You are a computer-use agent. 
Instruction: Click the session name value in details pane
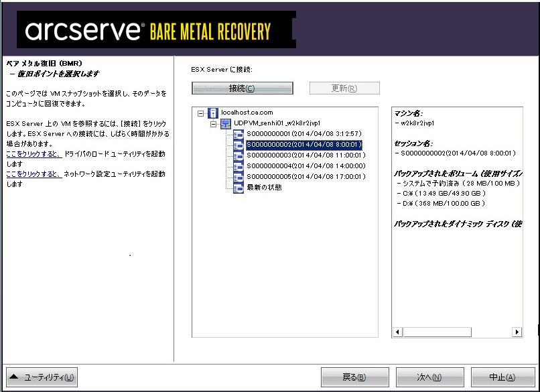[458, 153]
